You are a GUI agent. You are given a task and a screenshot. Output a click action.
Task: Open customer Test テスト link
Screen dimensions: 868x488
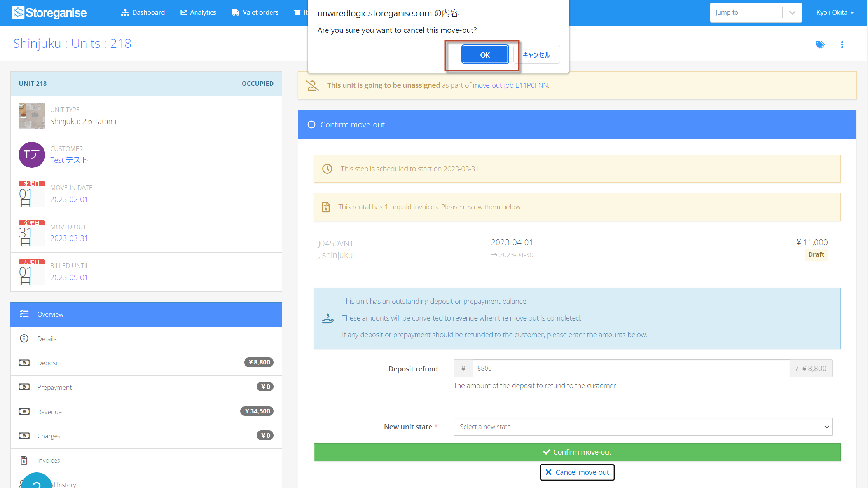click(69, 160)
